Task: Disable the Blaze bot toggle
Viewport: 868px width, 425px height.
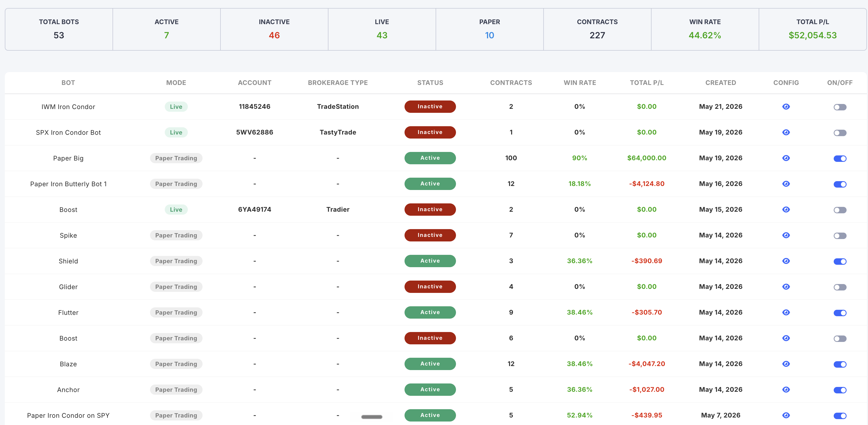Action: pos(840,364)
